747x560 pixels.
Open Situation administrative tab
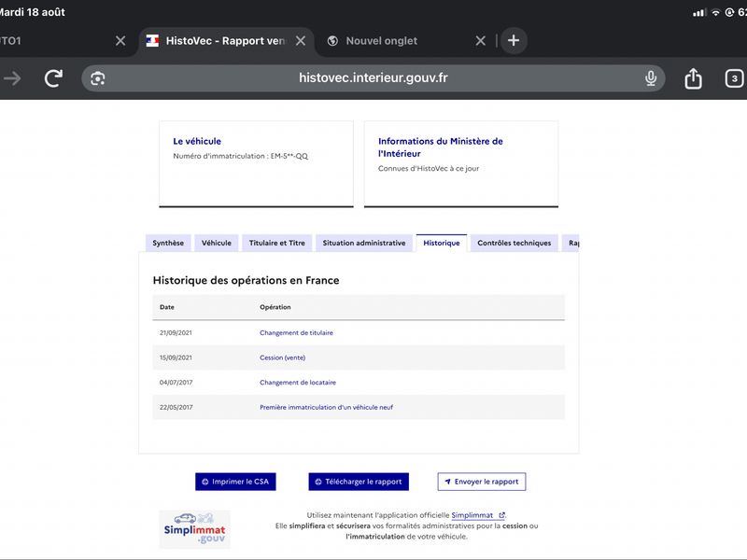click(x=364, y=243)
